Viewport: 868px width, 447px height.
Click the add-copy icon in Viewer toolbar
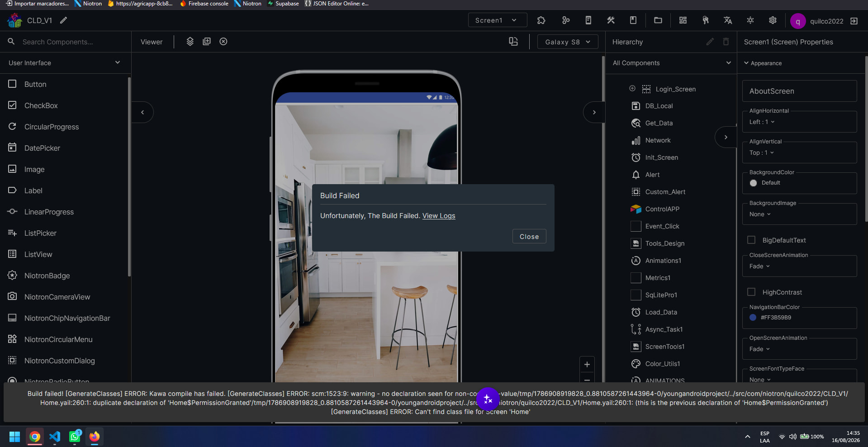pos(207,42)
